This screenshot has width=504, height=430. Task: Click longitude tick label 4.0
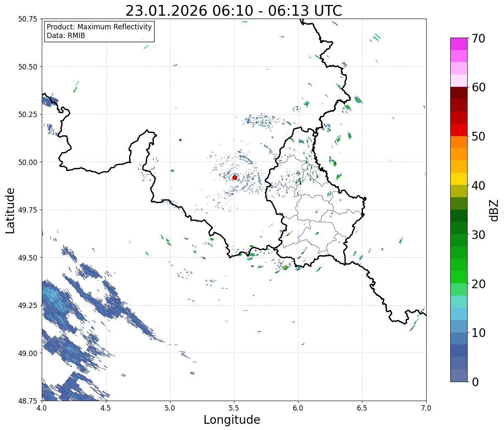pyautogui.click(x=42, y=408)
